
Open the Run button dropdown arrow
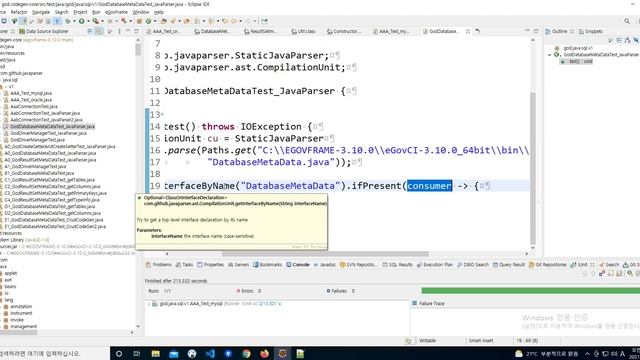[88, 21]
